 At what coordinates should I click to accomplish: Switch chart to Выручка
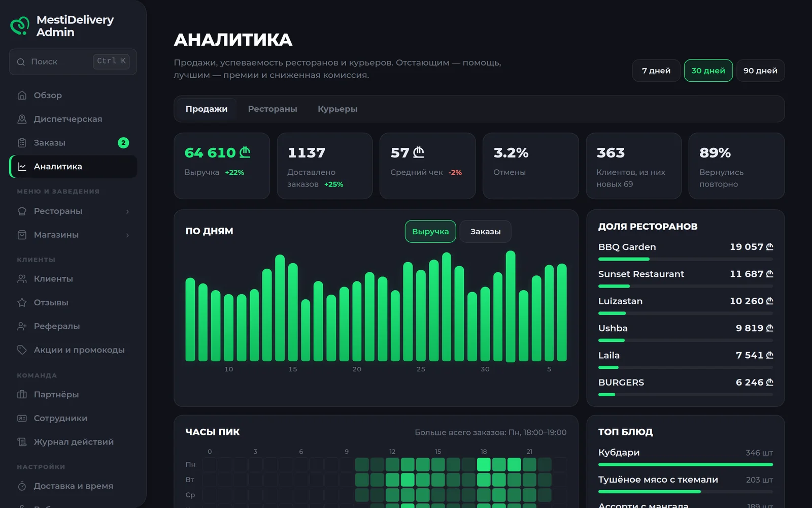tap(430, 232)
